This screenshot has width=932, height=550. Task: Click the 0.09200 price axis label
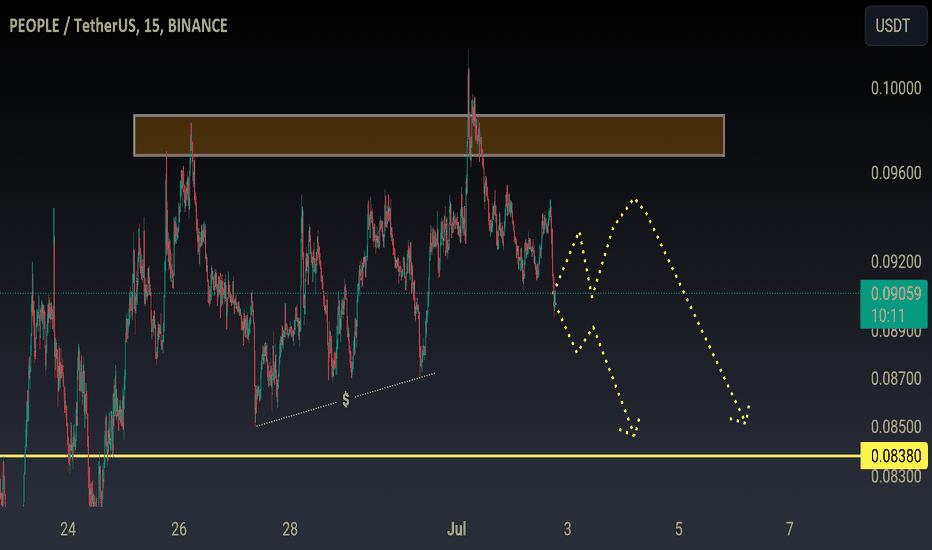[x=896, y=262]
